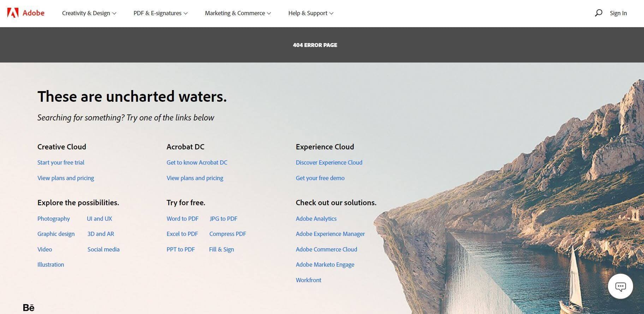Open the Fill & Sign link

(x=221, y=249)
